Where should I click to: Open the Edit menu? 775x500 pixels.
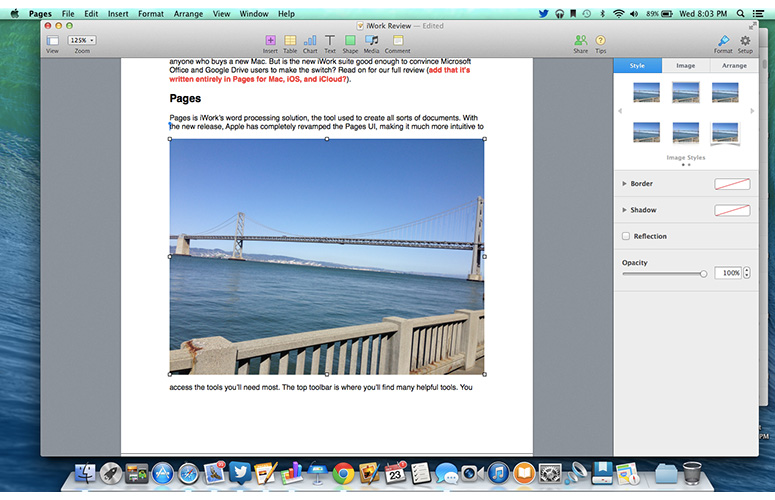(91, 14)
